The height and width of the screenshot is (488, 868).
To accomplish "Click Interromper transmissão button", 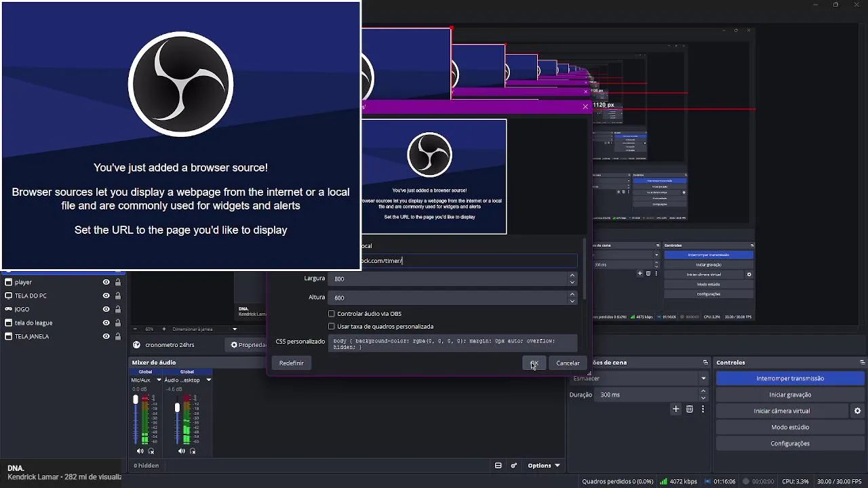I will point(790,378).
